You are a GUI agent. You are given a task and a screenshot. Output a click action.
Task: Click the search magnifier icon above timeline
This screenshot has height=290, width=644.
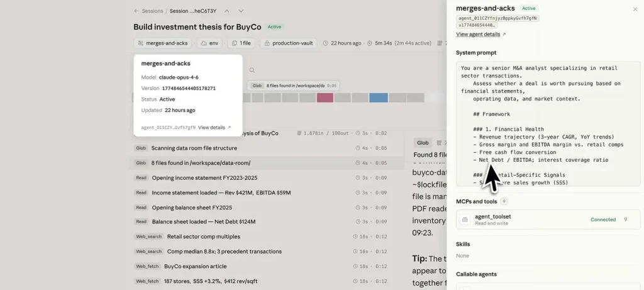pyautogui.click(x=252, y=70)
